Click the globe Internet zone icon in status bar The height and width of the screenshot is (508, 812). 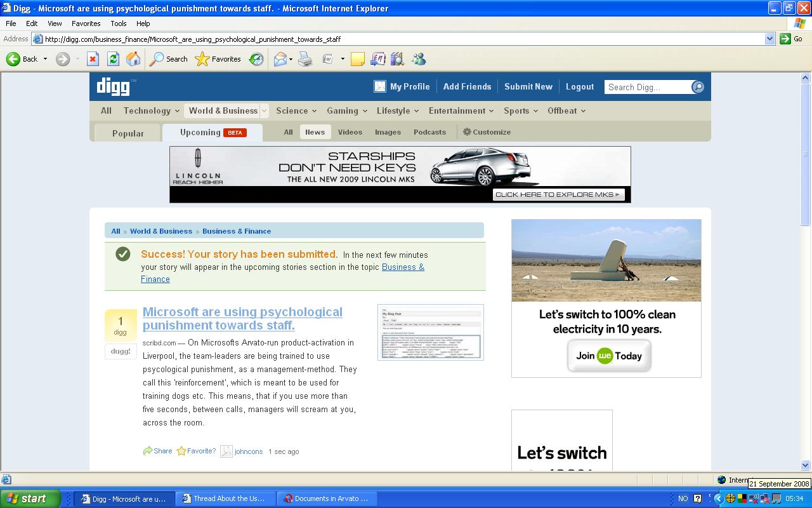point(721,480)
